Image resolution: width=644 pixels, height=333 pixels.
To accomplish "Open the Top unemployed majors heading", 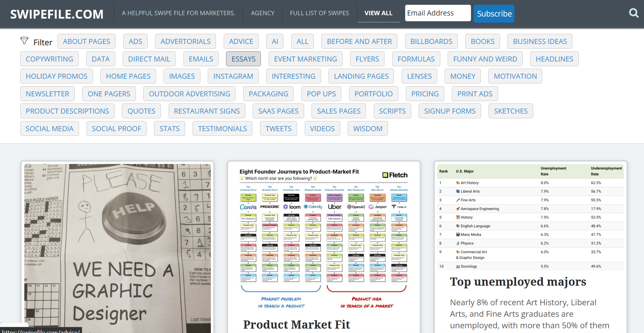I will [518, 282].
